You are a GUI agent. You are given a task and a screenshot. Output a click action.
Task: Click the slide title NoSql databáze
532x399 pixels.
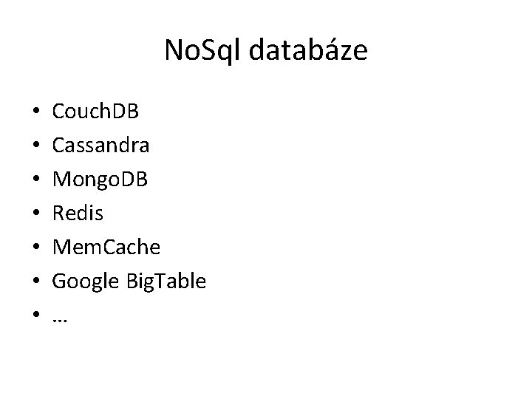tap(266, 50)
